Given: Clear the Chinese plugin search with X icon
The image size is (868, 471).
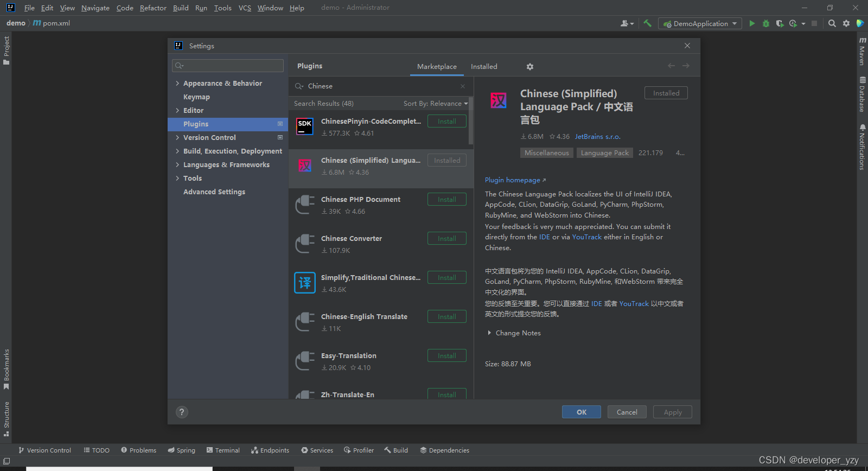Looking at the screenshot, I should click(463, 86).
